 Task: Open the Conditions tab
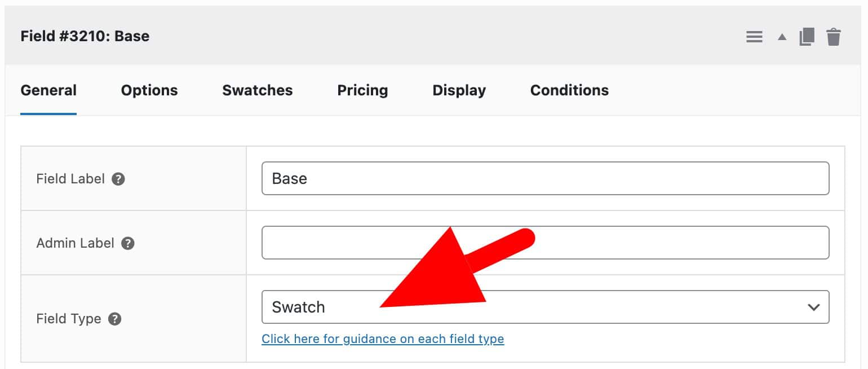tap(569, 90)
